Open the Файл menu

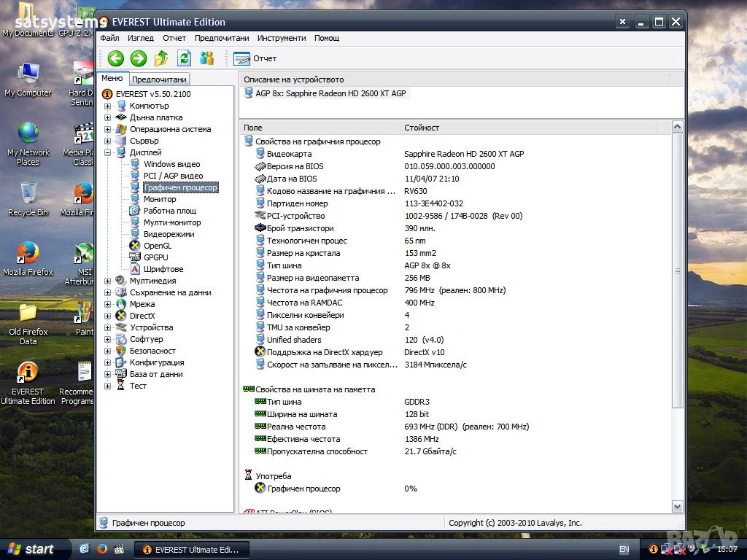tap(109, 38)
